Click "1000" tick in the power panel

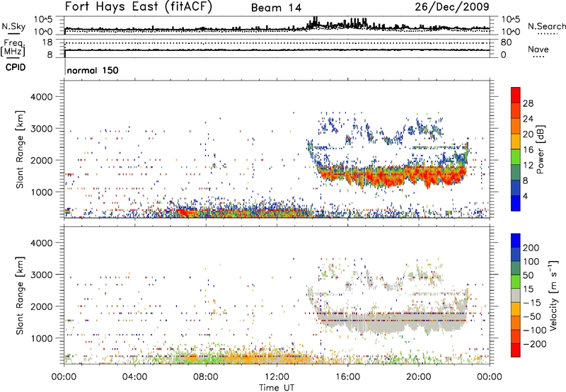pyautogui.click(x=42, y=192)
